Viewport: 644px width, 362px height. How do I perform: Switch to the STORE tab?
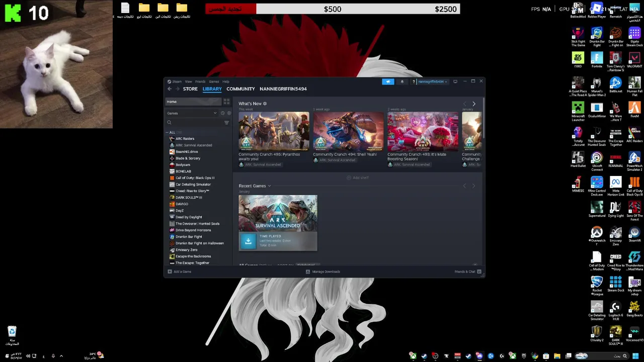pos(190,89)
